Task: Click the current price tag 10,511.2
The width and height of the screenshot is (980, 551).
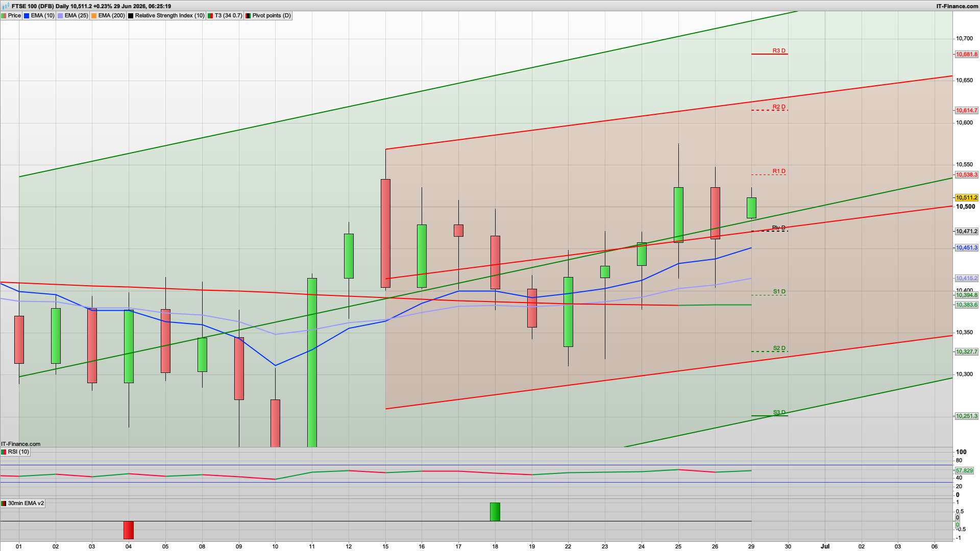Action: click(x=966, y=198)
